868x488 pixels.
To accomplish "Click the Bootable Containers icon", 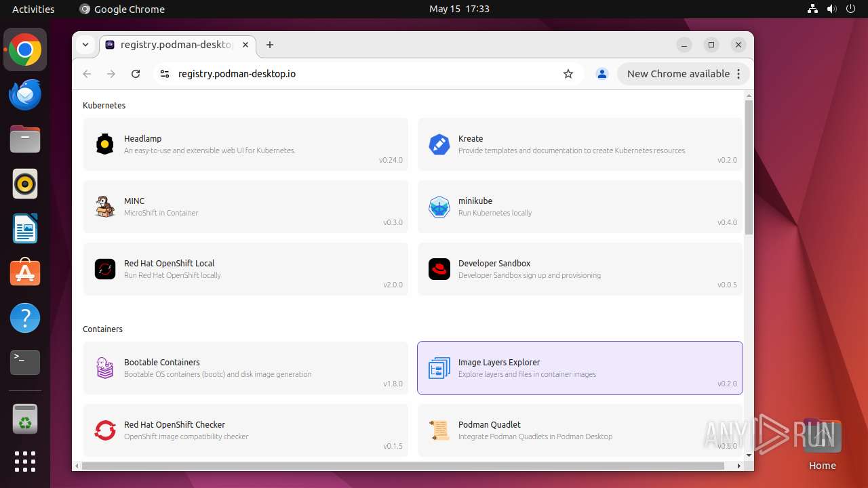I will click(104, 368).
